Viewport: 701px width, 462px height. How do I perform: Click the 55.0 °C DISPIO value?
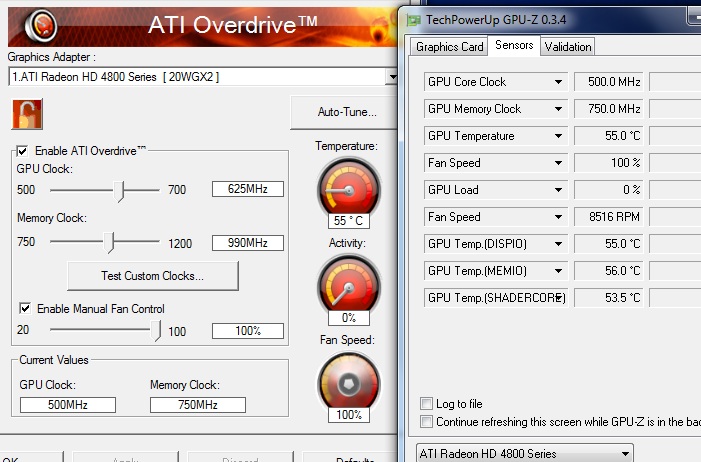pyautogui.click(x=609, y=244)
